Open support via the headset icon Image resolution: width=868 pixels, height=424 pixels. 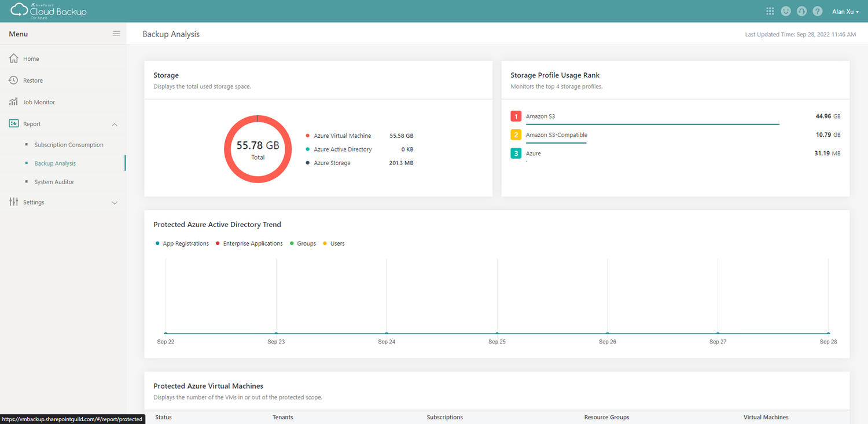click(x=801, y=10)
